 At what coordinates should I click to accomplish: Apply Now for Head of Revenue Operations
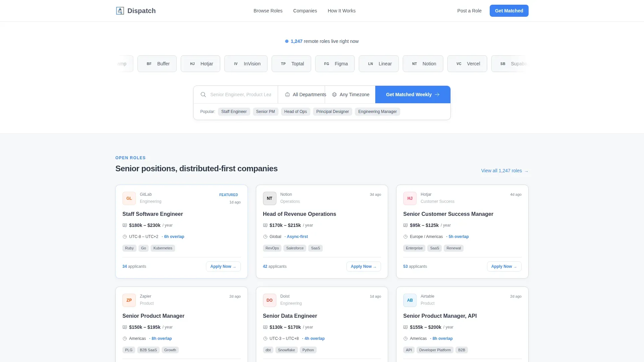click(x=364, y=266)
